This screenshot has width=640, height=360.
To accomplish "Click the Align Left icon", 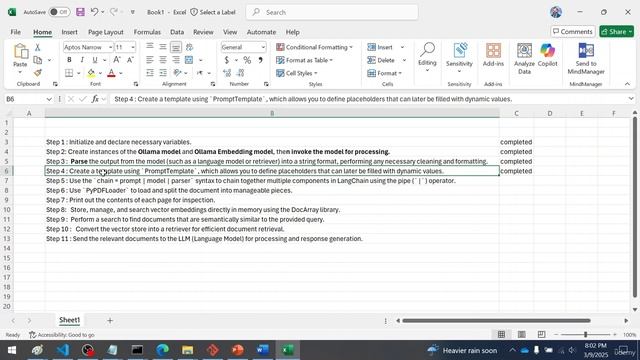I will [150, 60].
